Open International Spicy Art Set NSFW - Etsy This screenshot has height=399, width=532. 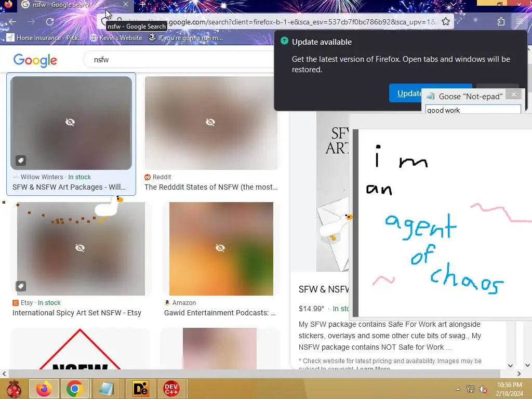(x=77, y=313)
